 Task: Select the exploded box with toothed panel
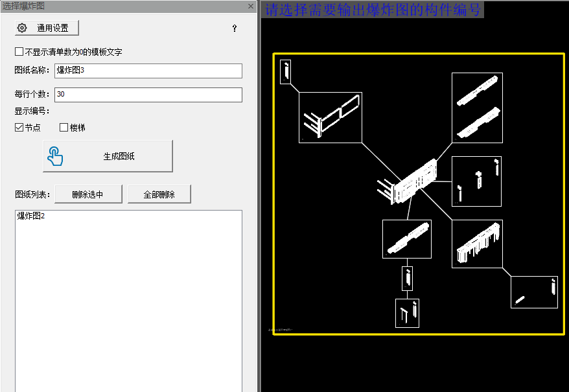tap(477, 244)
